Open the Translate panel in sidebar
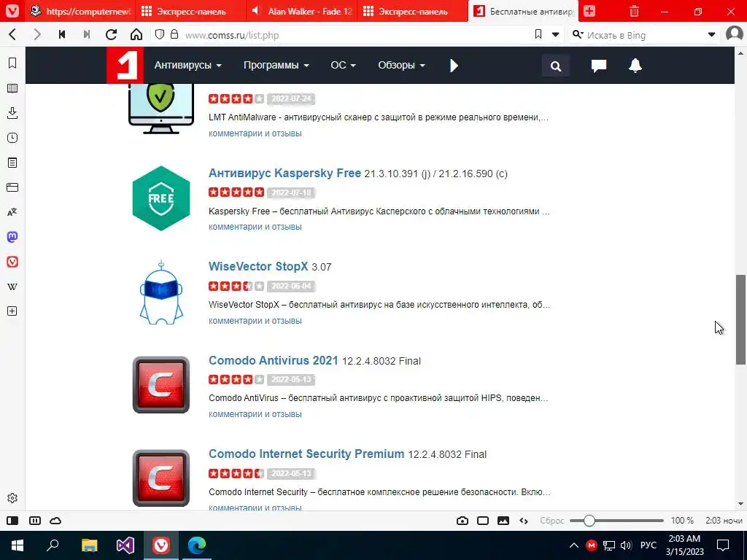747x560 pixels. [x=12, y=212]
